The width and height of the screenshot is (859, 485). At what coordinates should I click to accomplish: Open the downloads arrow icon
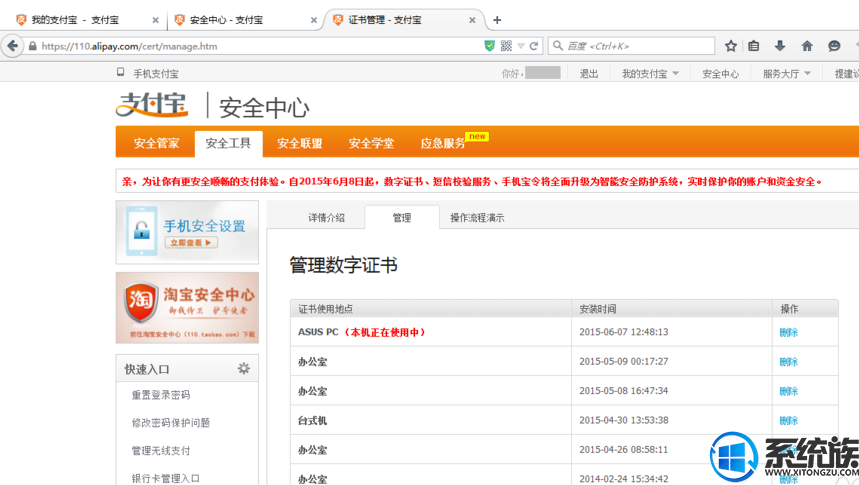(x=780, y=46)
